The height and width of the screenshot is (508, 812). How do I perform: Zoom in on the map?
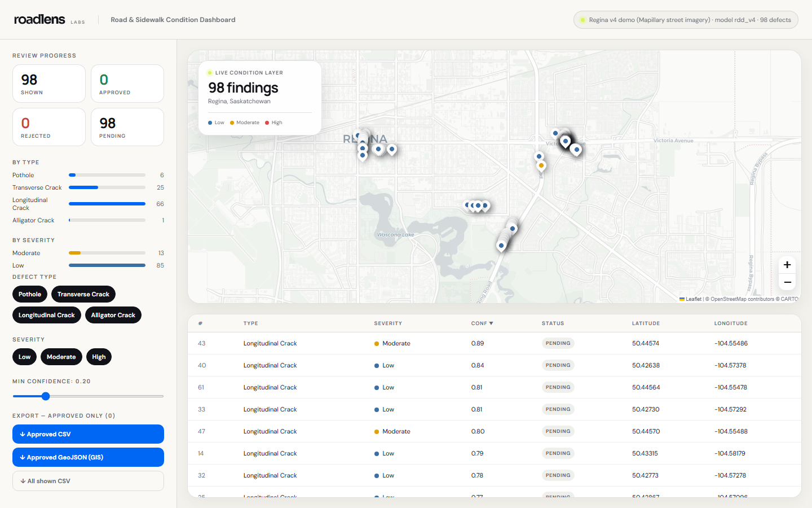[x=787, y=265]
